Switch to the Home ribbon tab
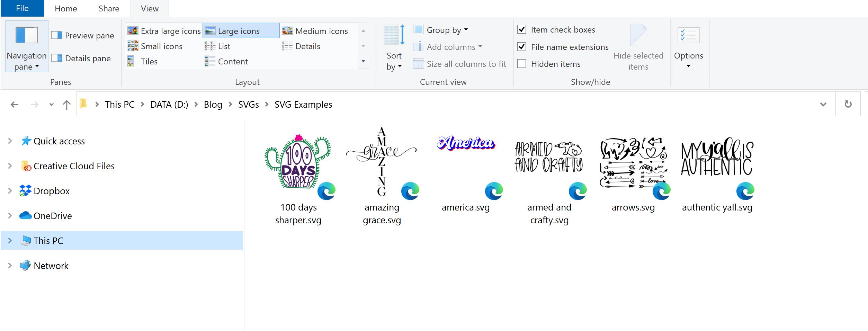The width and height of the screenshot is (868, 331). [66, 8]
